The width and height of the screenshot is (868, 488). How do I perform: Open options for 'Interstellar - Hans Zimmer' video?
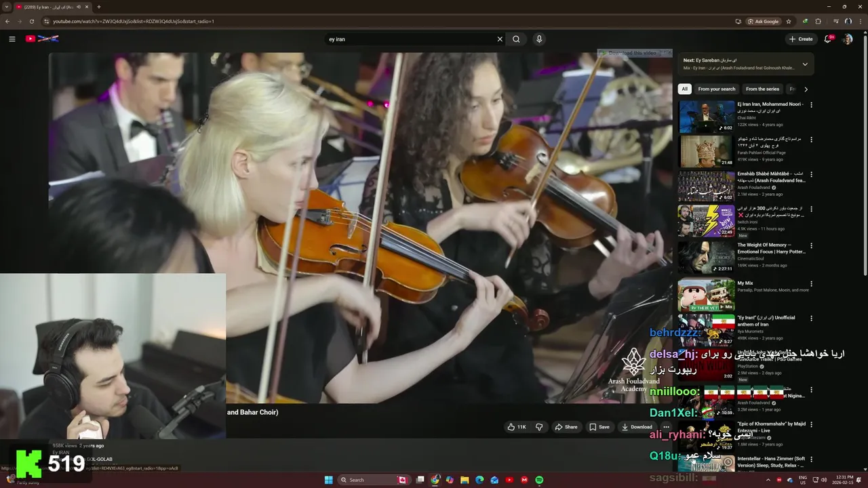click(811, 460)
